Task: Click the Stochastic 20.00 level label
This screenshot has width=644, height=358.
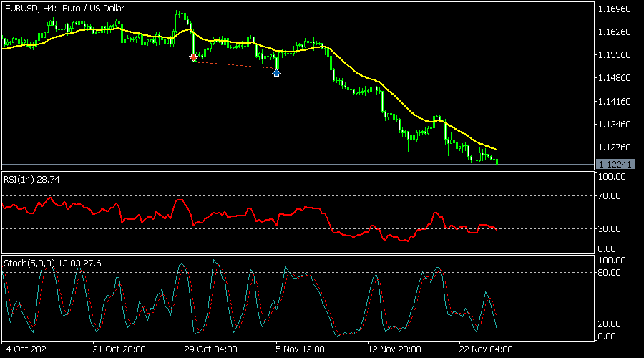Action: tap(610, 324)
